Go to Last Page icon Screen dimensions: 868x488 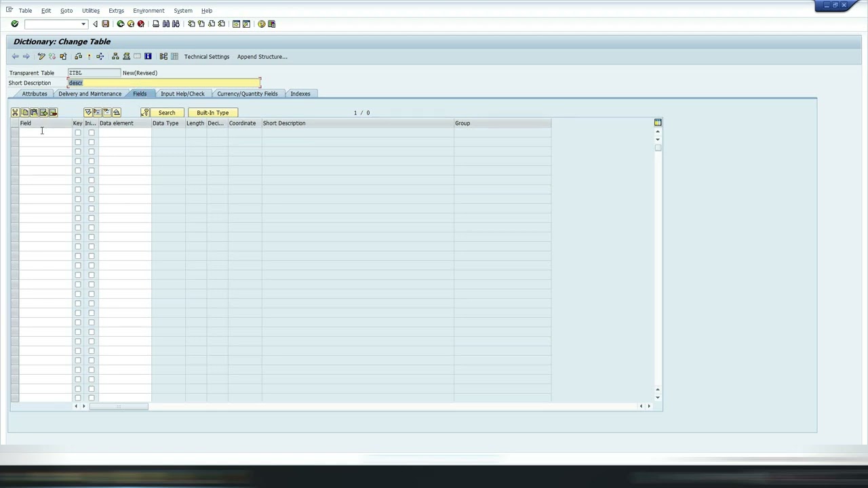222,24
